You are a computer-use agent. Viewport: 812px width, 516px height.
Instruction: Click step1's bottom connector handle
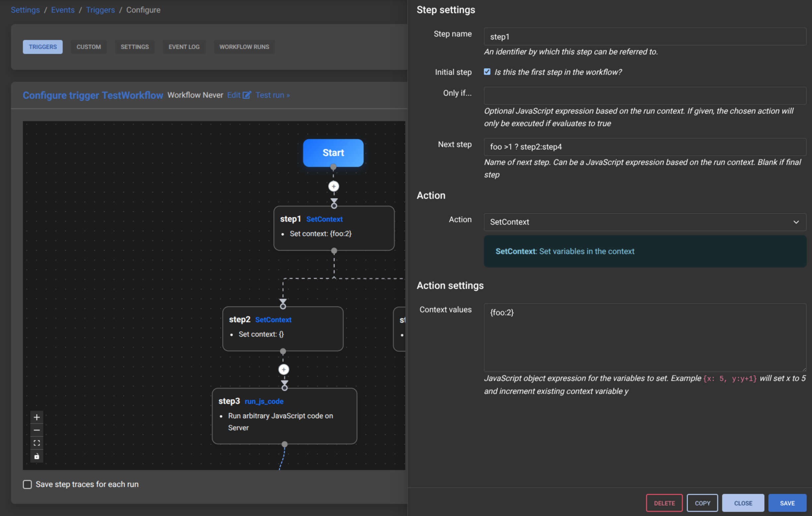click(334, 251)
